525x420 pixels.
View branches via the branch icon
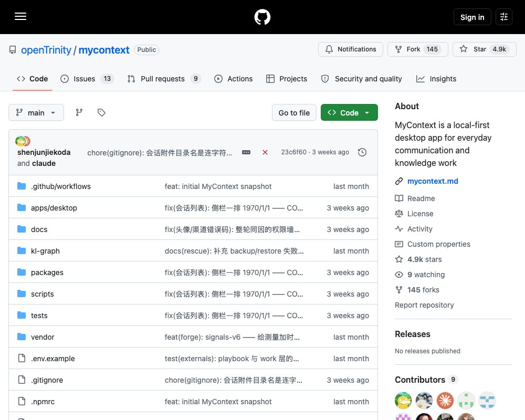tap(79, 112)
